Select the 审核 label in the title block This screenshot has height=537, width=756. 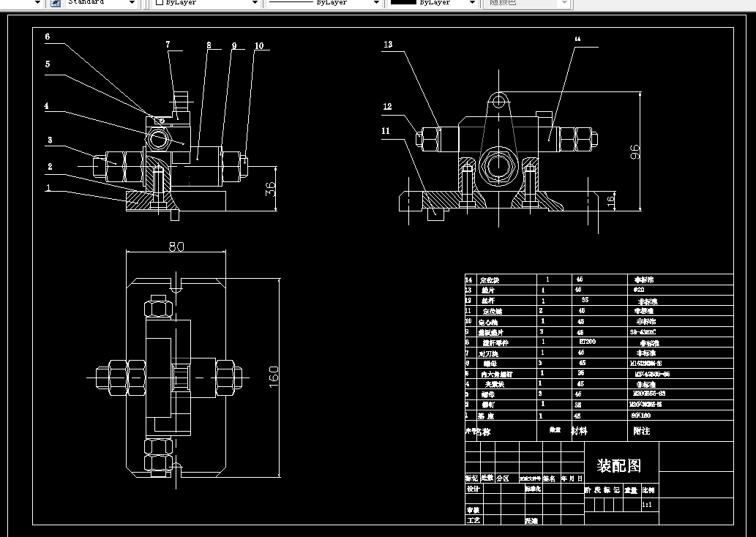coord(473,510)
